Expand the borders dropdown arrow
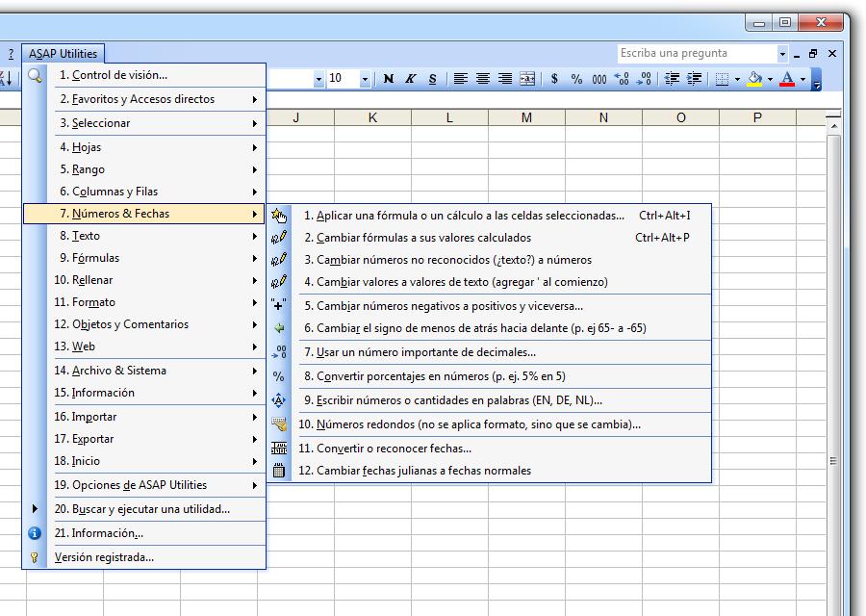The height and width of the screenshot is (616, 866). tap(737, 79)
